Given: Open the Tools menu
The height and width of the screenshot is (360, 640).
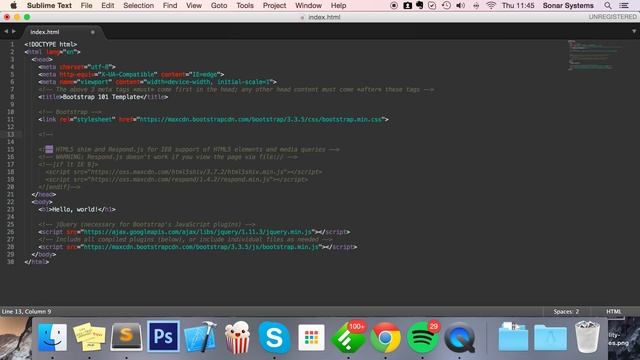Looking at the screenshot, I should (245, 5).
